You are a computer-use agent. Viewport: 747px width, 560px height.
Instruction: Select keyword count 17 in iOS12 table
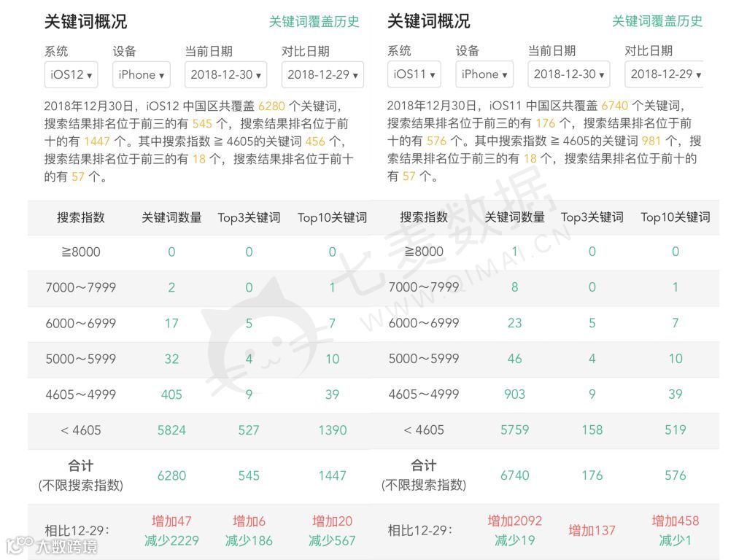click(171, 323)
